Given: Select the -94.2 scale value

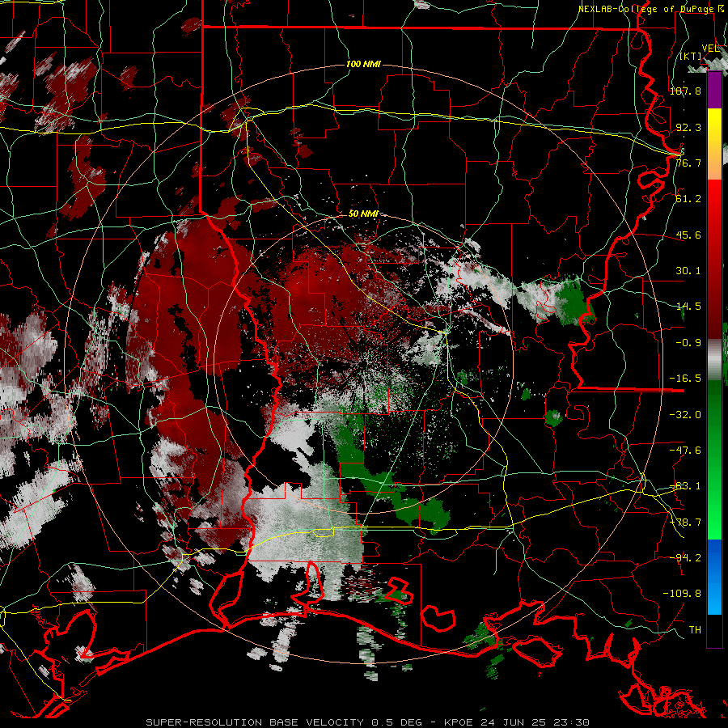Looking at the screenshot, I should [685, 557].
